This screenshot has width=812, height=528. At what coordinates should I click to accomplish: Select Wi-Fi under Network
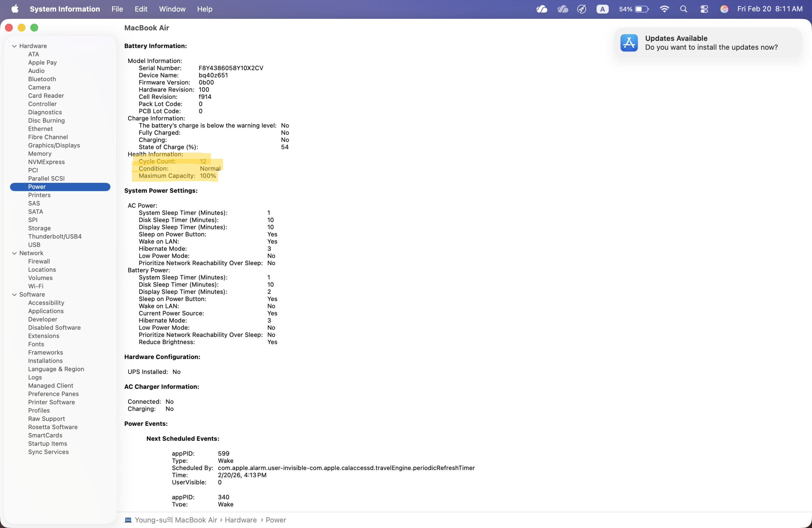(x=36, y=286)
